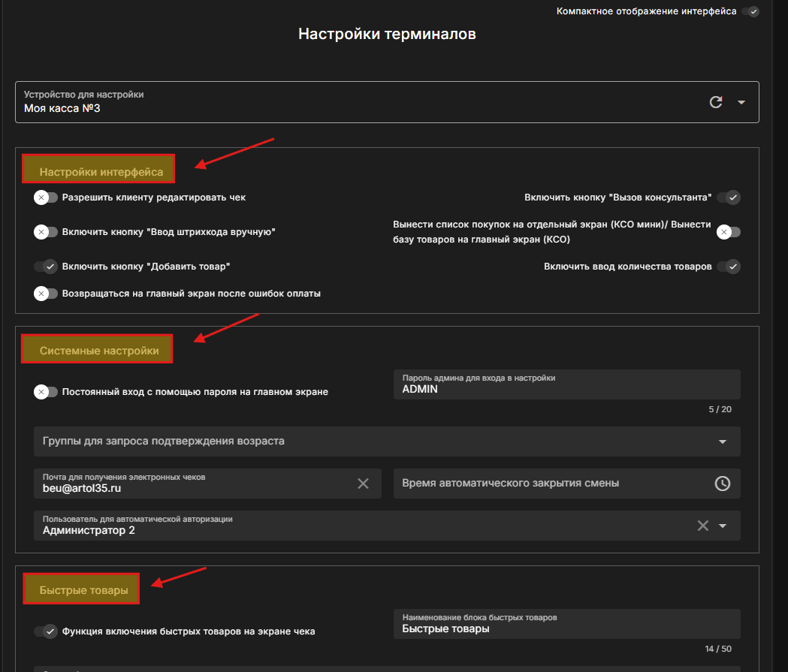Toggle the "Вызов консультанта" button switch
Viewport: 788px width, 672px height.
click(729, 197)
